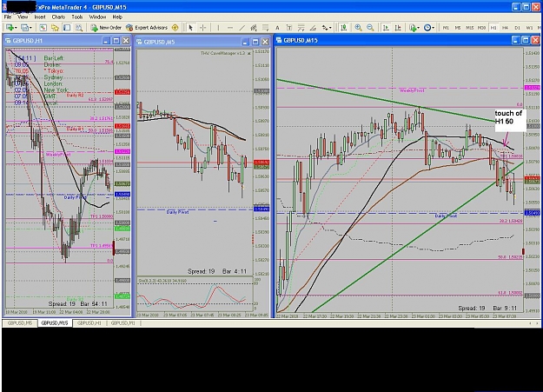
Task: Switch to H1 timeframe button
Action: 493,28
